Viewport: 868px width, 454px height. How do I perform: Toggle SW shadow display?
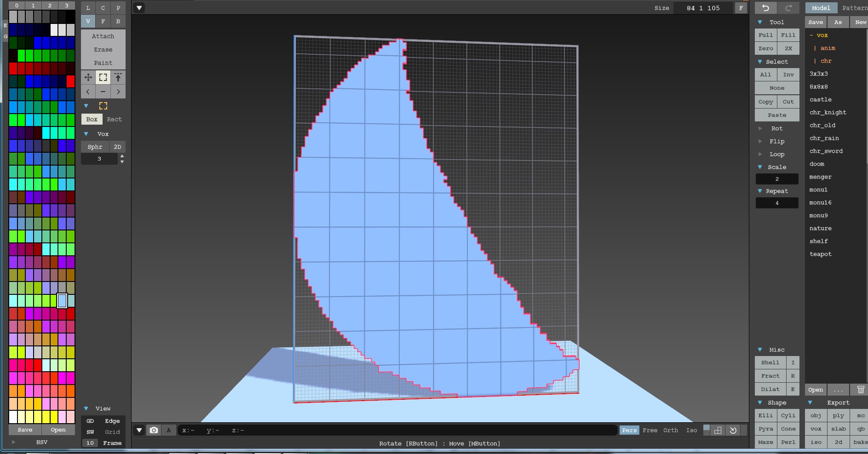[90, 432]
